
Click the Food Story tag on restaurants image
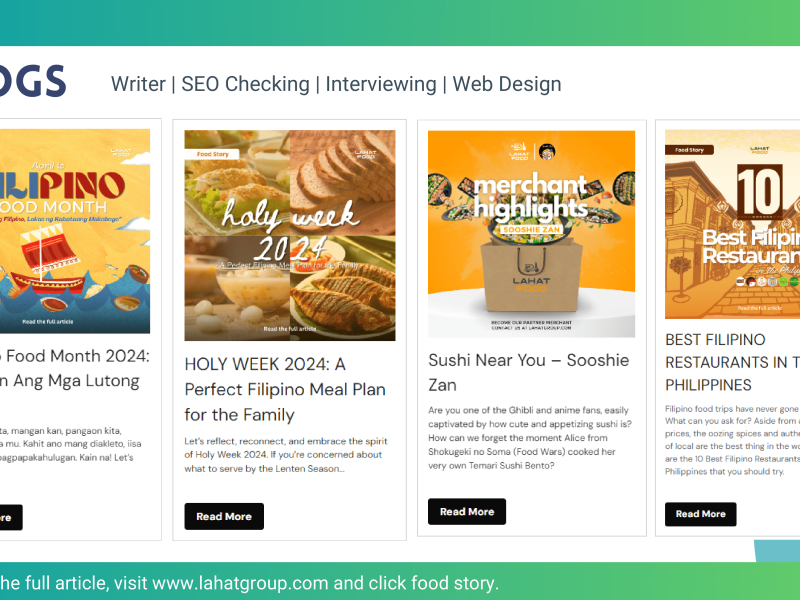coord(689,150)
